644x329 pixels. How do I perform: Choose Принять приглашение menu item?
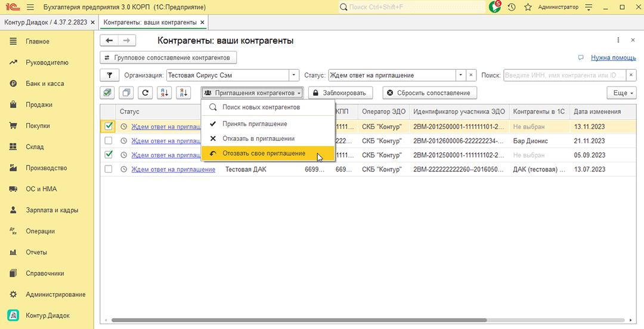point(268,124)
